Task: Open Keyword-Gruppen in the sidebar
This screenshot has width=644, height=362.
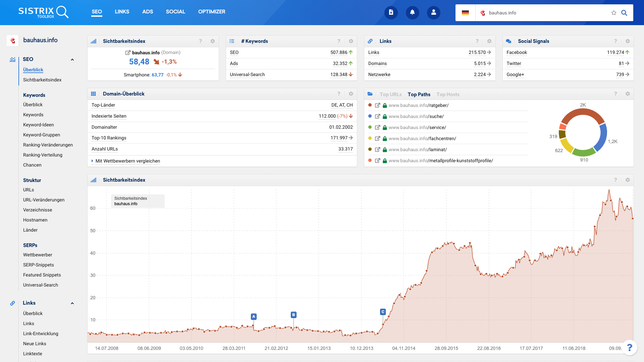Action: click(42, 135)
